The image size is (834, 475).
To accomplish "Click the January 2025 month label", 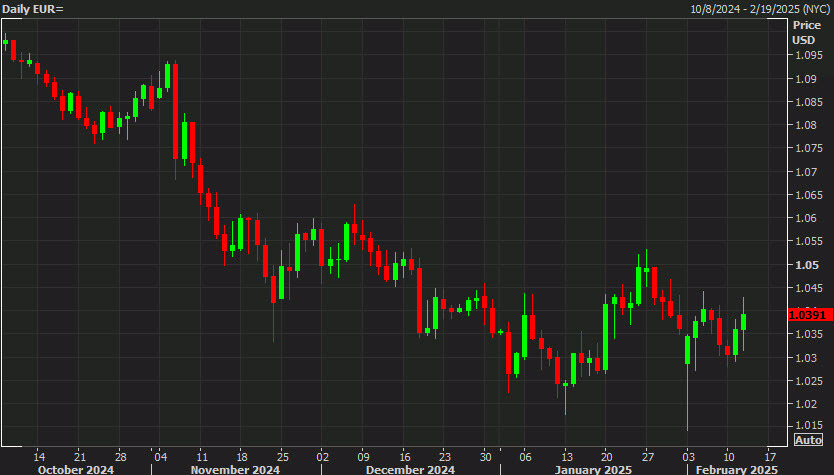I will [x=593, y=470].
